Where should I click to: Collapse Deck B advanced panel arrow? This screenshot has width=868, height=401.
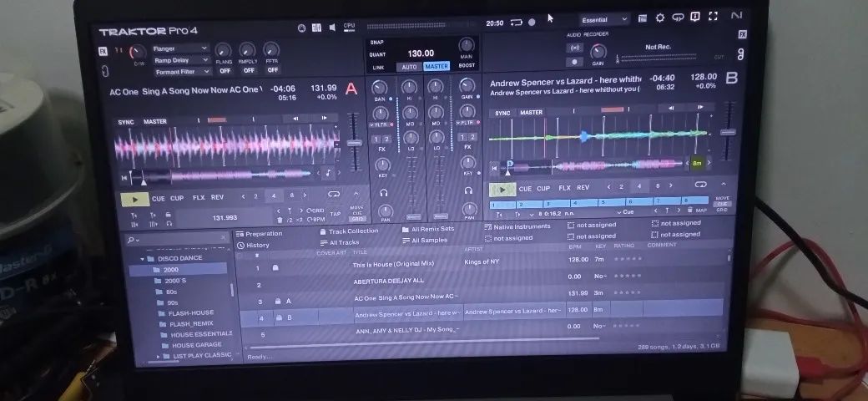click(723, 184)
